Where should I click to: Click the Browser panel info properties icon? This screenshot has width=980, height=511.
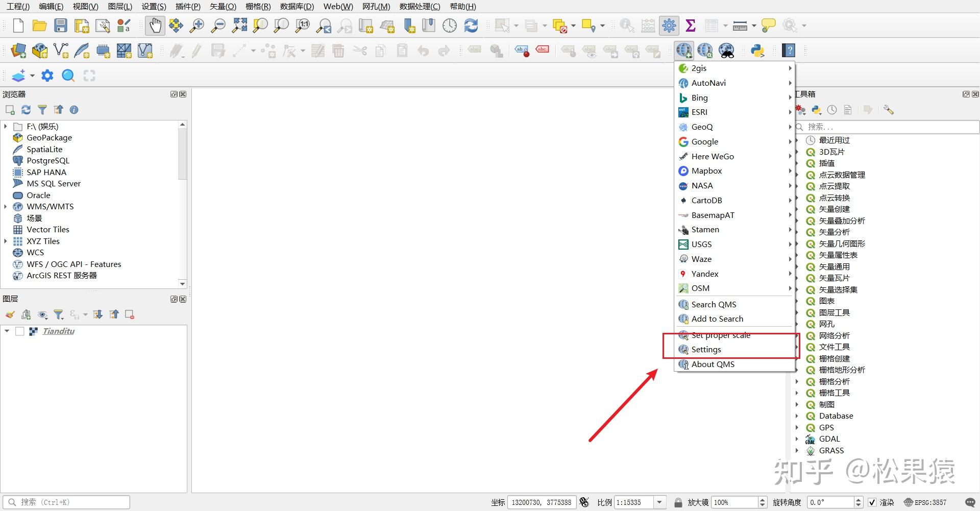74,110
